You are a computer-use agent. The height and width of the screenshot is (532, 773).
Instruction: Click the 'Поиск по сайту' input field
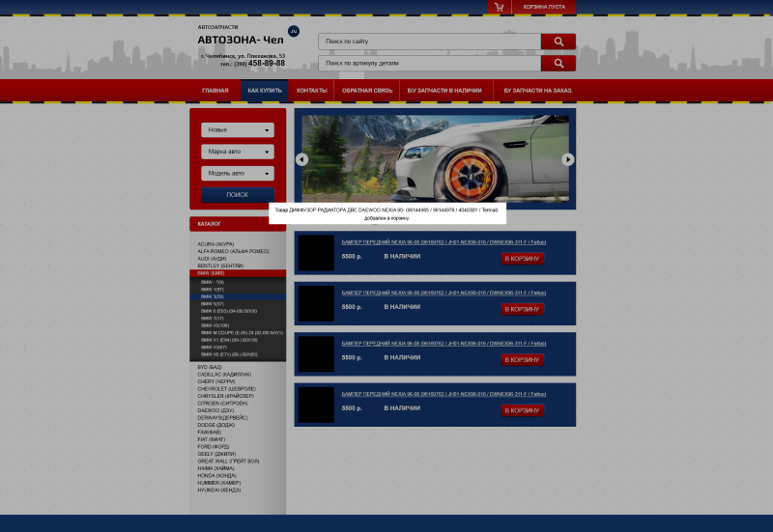coord(430,42)
